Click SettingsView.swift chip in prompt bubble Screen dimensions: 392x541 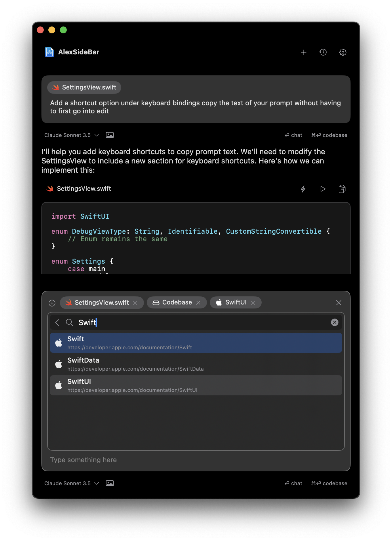pos(84,87)
